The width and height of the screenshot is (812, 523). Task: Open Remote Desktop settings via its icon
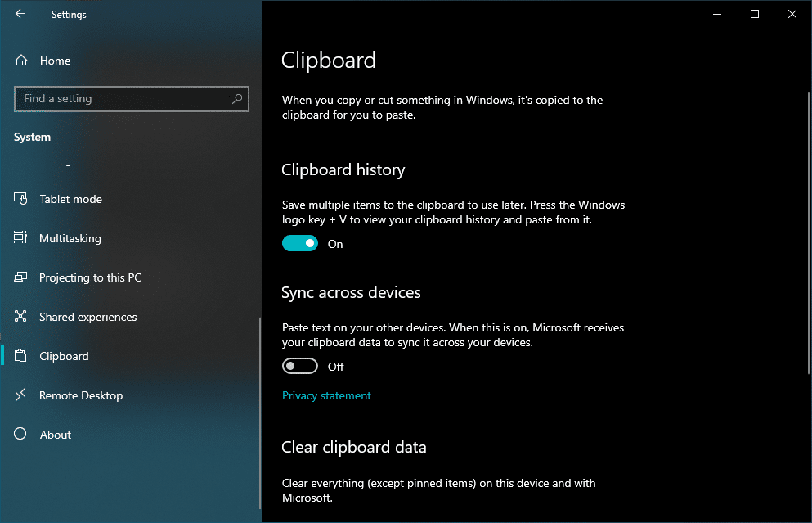tap(20, 395)
